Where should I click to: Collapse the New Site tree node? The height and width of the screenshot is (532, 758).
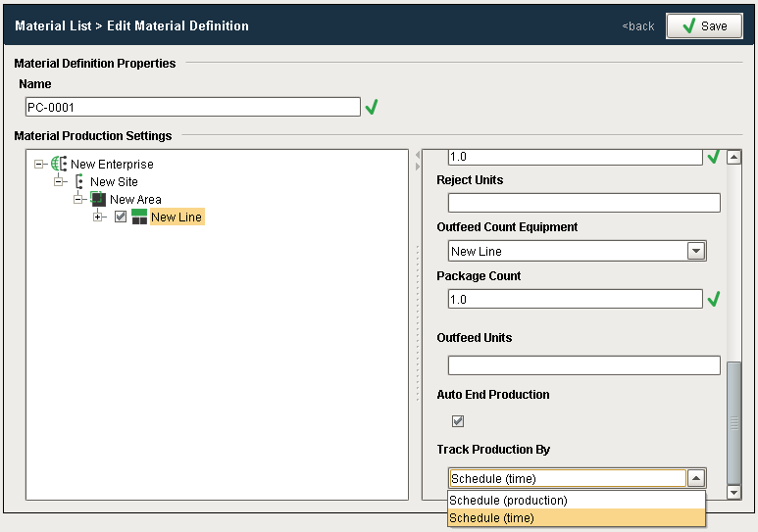59,182
